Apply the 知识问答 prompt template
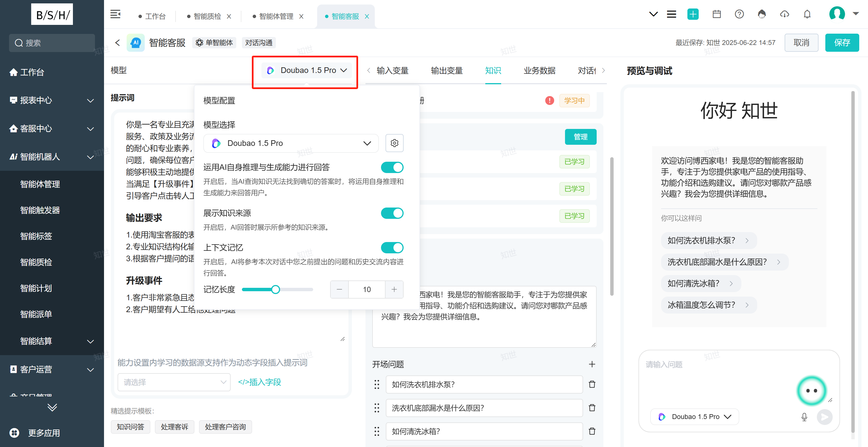Viewport: 868px width, 447px height. tap(130, 427)
